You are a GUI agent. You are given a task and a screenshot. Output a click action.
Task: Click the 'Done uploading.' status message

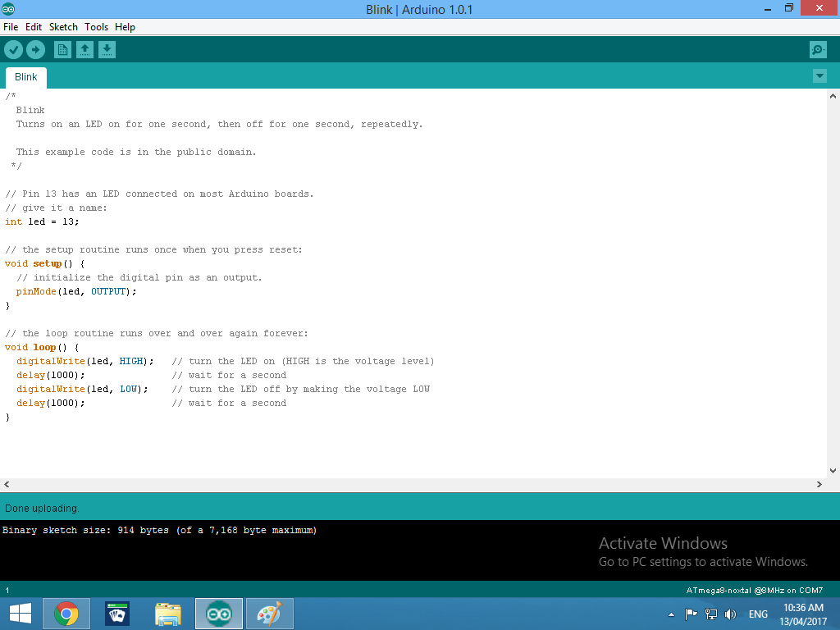(42, 509)
